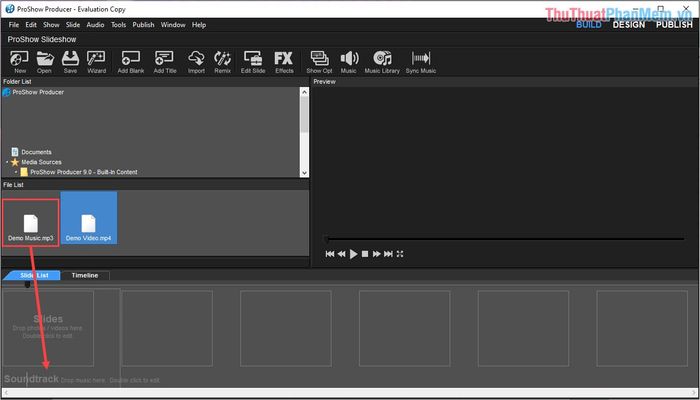Switch to the DESIGN workspace

(x=629, y=25)
